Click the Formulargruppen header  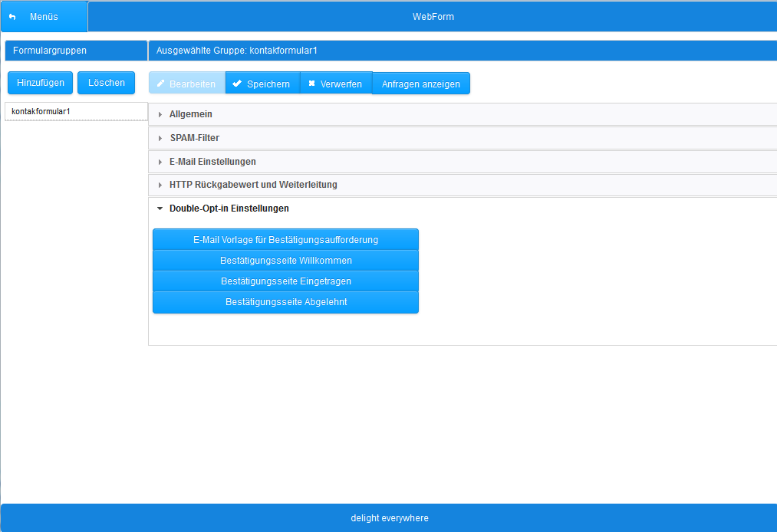(75, 50)
